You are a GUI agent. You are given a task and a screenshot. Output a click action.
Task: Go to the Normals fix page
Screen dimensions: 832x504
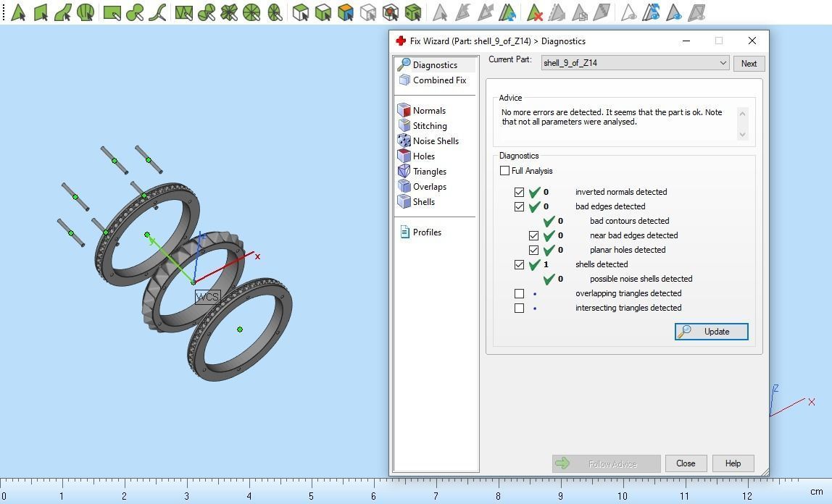[x=429, y=110]
